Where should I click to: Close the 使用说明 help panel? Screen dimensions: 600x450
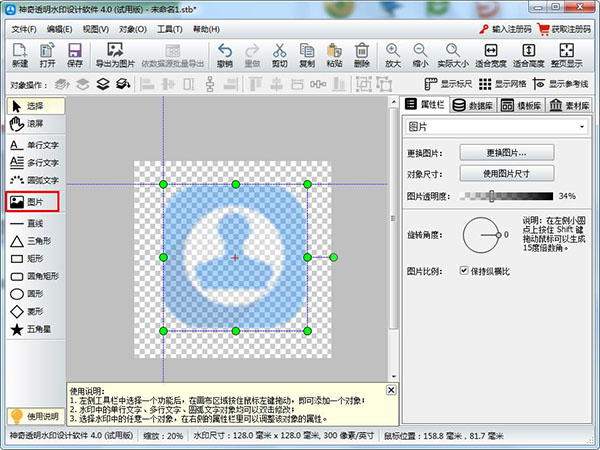[x=391, y=388]
